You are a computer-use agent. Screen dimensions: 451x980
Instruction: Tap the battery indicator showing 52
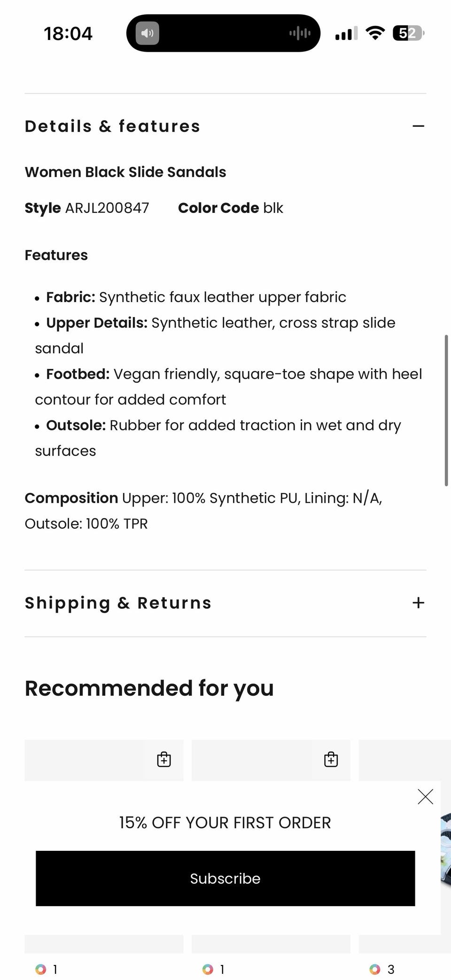pyautogui.click(x=408, y=33)
